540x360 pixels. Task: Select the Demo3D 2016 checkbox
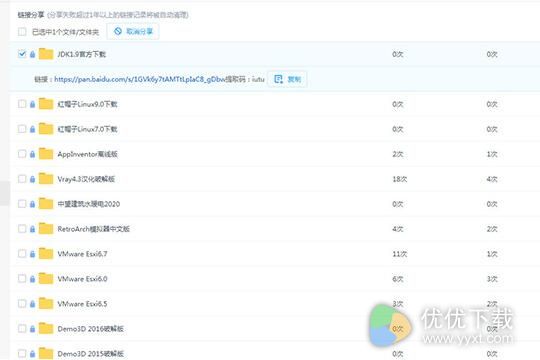(22, 329)
